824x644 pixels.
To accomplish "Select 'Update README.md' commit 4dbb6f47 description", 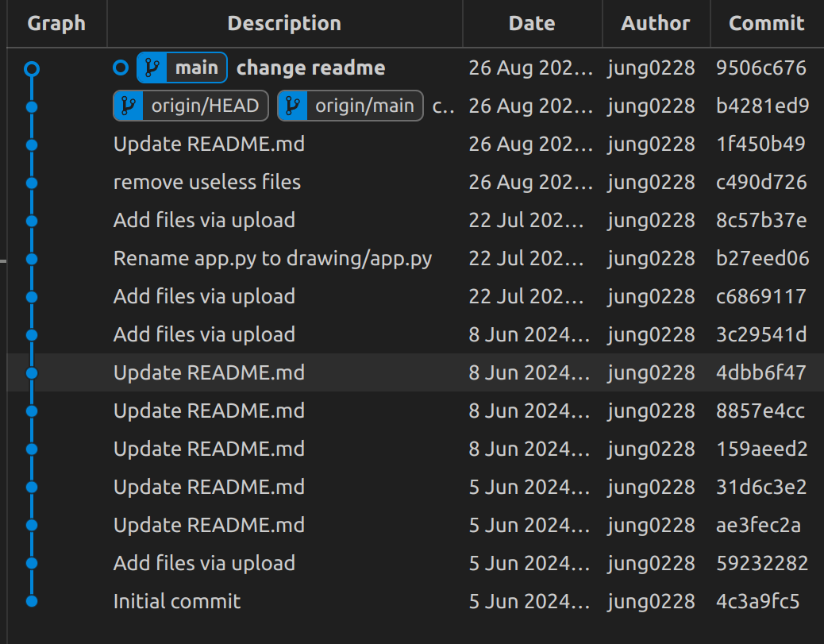I will tap(209, 372).
